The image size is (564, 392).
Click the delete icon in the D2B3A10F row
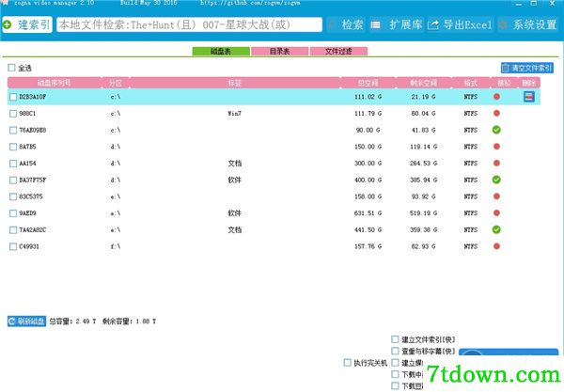[x=528, y=97]
